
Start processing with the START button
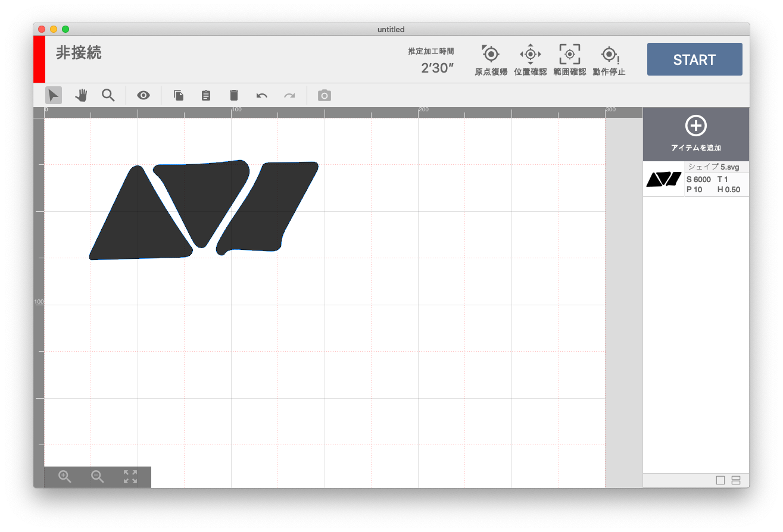pyautogui.click(x=694, y=60)
